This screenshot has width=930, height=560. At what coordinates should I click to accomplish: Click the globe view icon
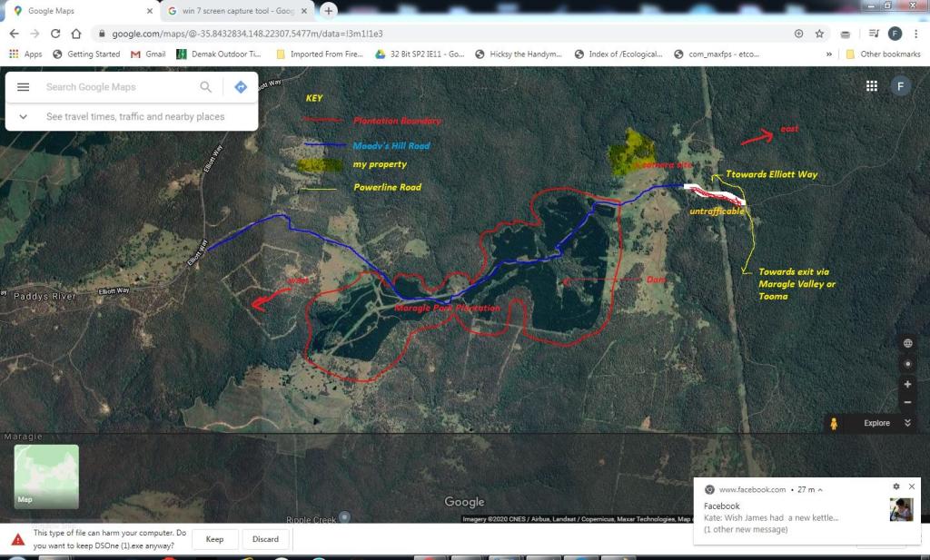click(907, 342)
